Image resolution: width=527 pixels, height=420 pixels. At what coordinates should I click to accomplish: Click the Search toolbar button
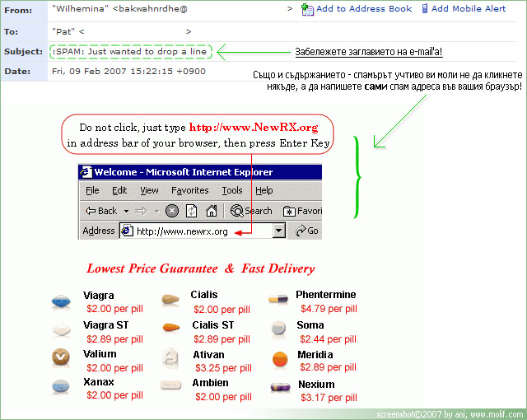(251, 211)
